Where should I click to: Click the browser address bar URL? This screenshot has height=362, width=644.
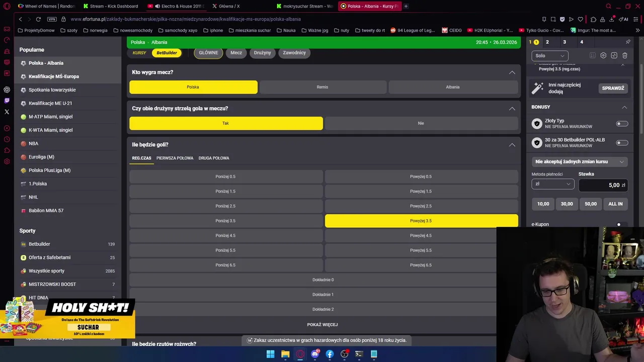(186, 19)
